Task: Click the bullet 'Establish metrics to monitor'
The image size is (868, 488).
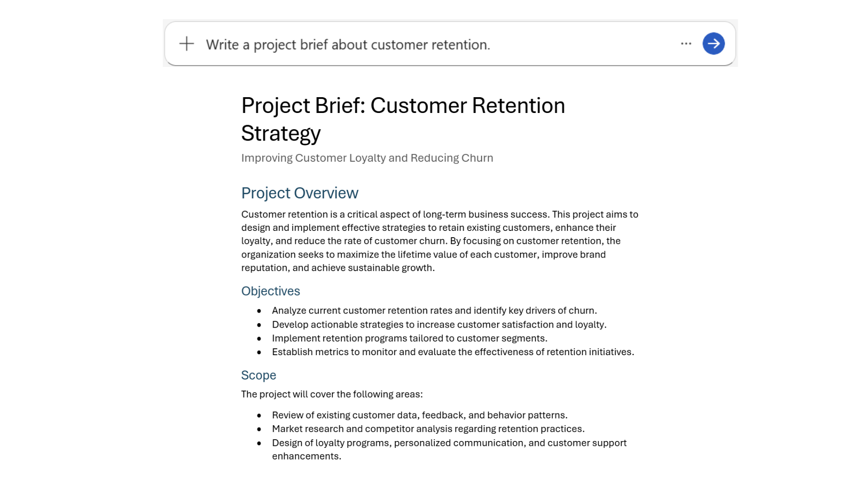Action: point(453,352)
